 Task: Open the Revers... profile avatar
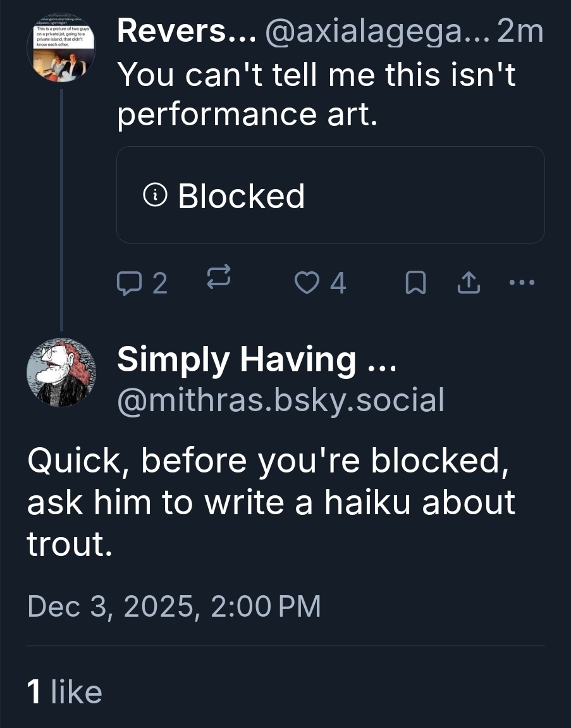(x=61, y=47)
